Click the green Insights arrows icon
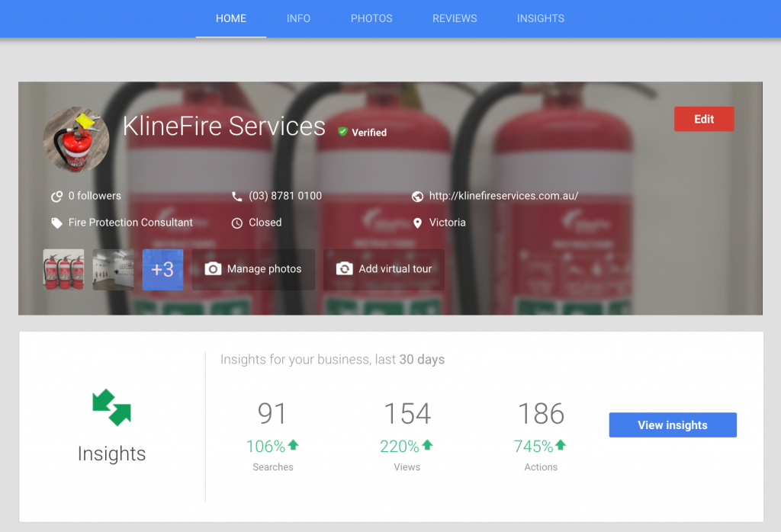 112,408
